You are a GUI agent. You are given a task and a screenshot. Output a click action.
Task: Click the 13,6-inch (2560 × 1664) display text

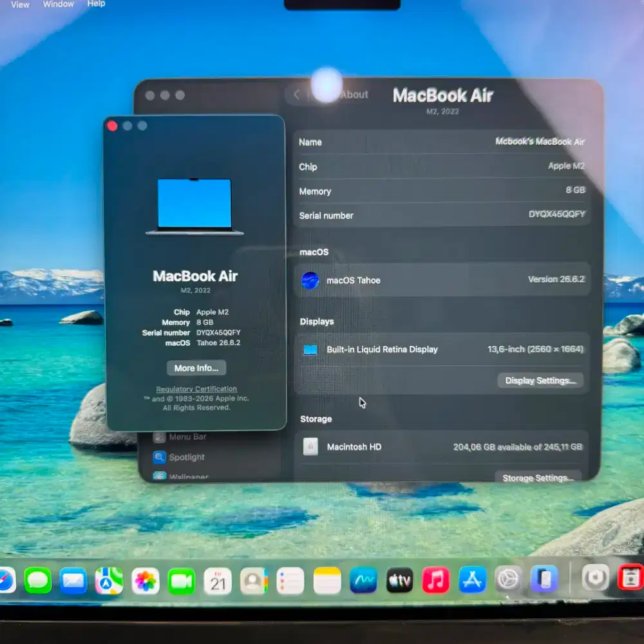[535, 349]
